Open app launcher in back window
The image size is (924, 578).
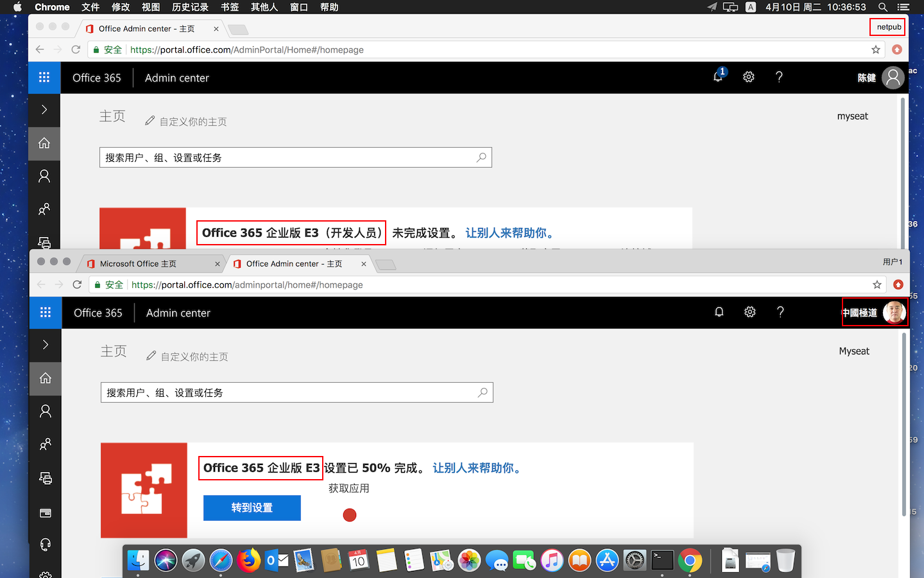[x=44, y=78]
